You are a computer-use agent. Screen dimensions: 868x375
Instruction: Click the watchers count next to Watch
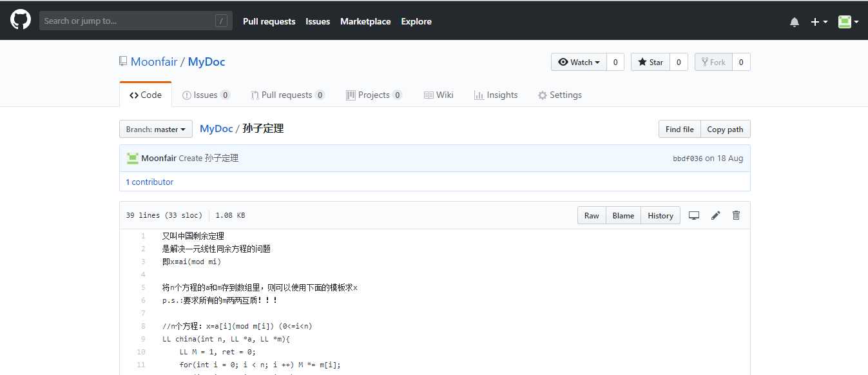coord(615,62)
